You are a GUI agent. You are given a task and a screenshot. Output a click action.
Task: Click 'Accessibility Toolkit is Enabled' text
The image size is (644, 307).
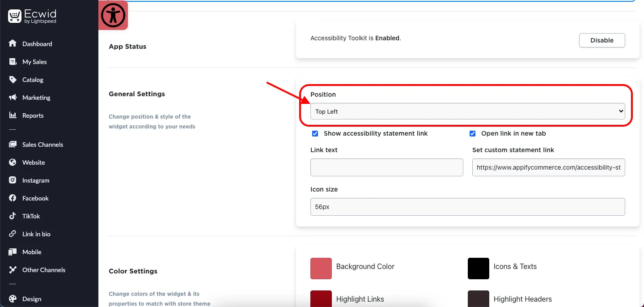356,38
